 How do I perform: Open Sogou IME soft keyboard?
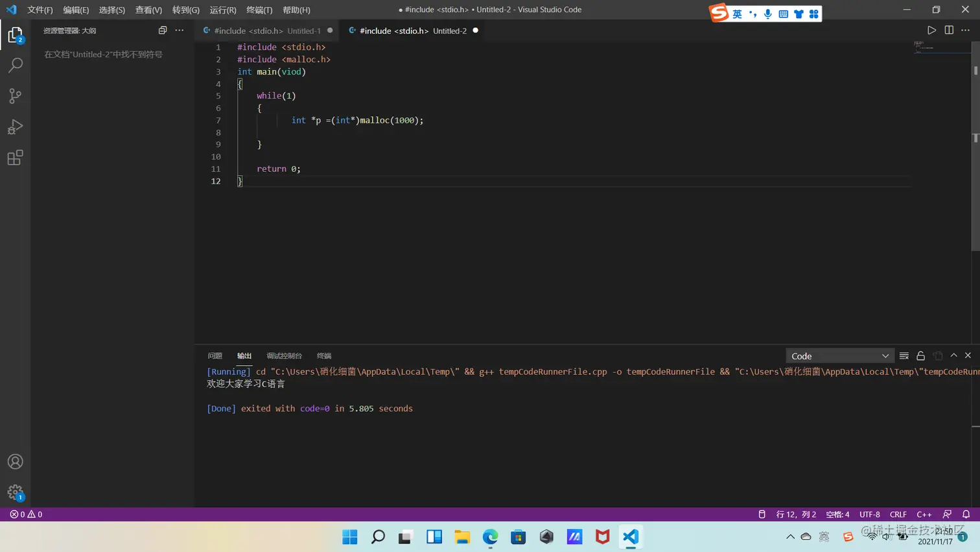(x=783, y=14)
